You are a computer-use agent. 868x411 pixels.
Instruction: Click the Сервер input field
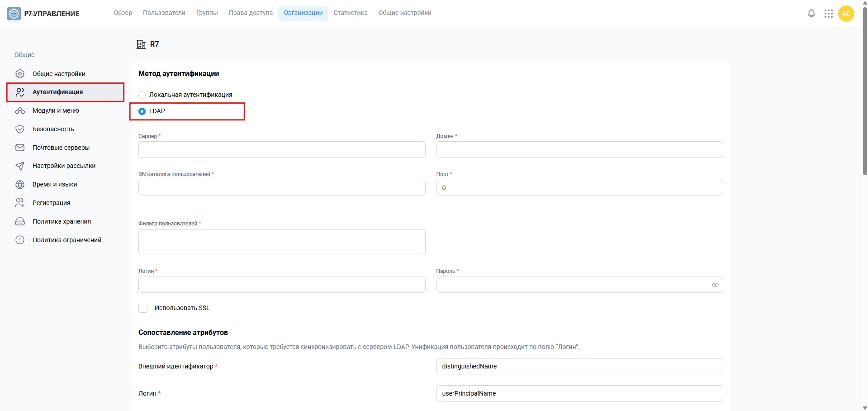click(x=282, y=149)
